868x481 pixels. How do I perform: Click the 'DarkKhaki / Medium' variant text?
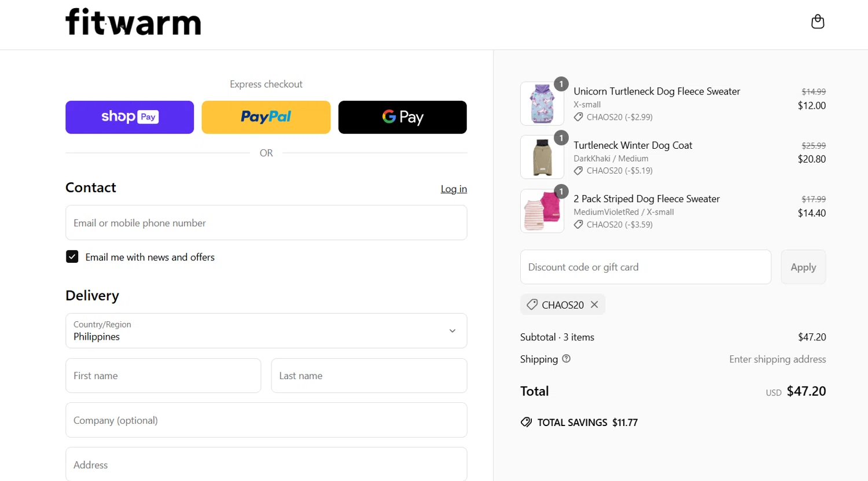611,159
